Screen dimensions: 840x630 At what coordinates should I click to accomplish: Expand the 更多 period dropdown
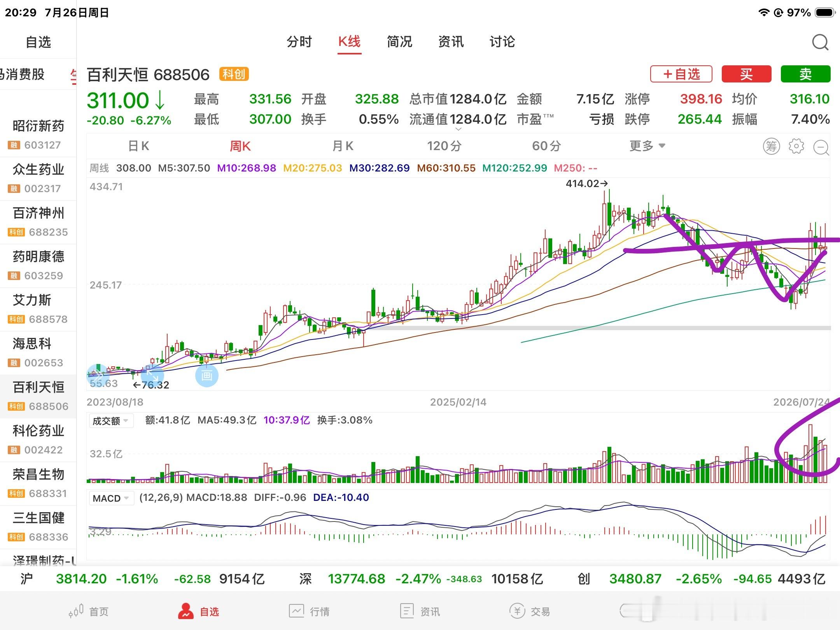click(647, 146)
